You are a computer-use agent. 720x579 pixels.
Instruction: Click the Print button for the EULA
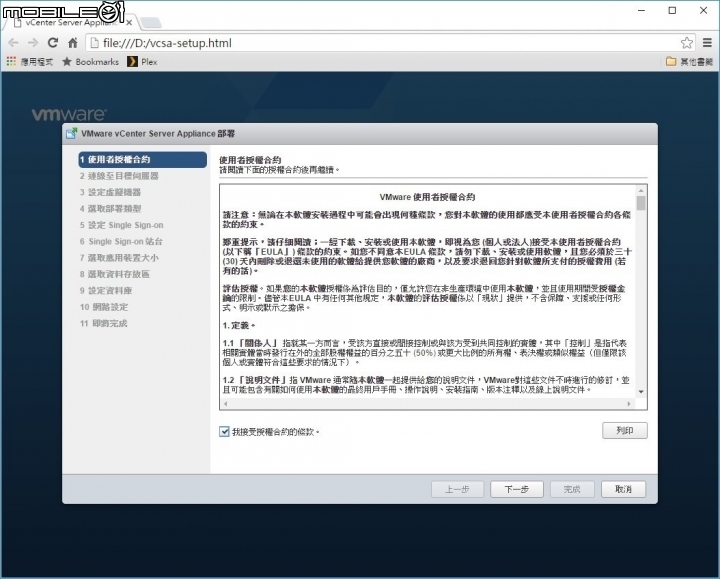click(x=624, y=431)
